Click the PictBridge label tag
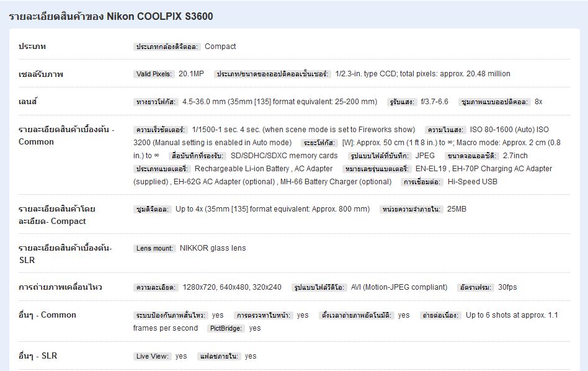This screenshot has height=371, width=588. click(226, 329)
